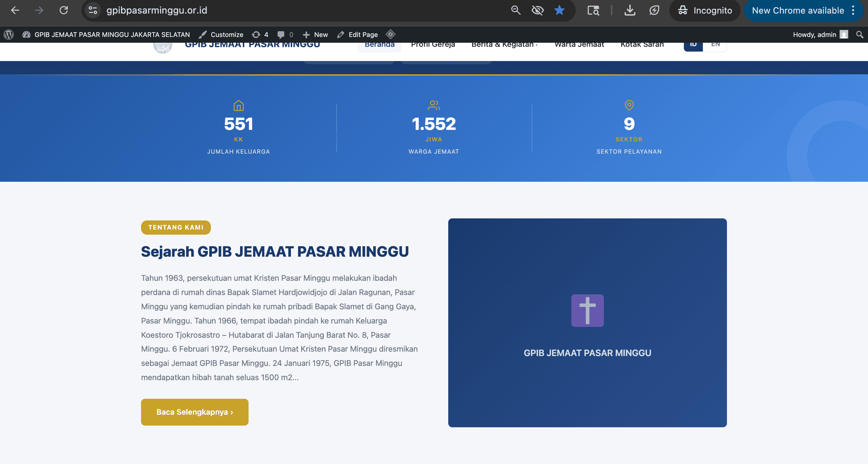The height and width of the screenshot is (470, 868).
Task: Open the Warta Jemaat navigation link
Action: 579,45
